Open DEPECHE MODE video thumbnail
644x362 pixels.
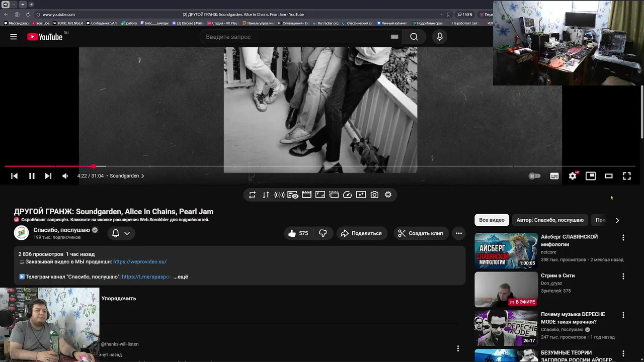point(506,328)
